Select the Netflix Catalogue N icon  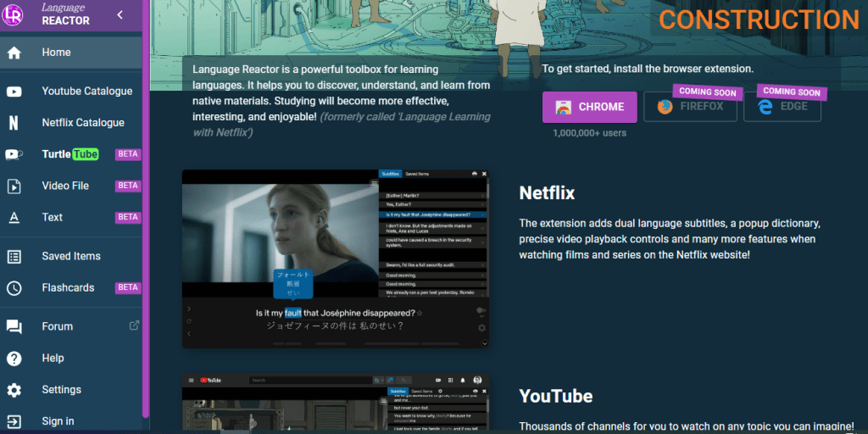(x=14, y=123)
